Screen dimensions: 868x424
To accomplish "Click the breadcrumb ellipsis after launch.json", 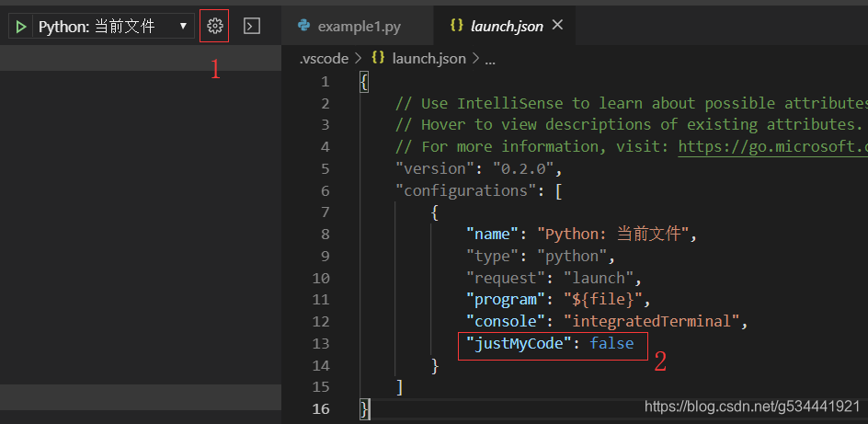I will 490,60.
